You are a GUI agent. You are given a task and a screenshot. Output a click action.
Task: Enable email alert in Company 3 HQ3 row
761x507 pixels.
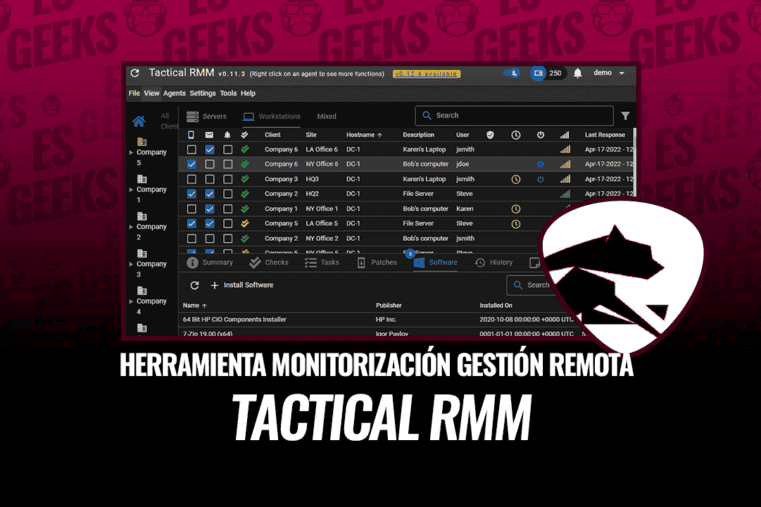pyautogui.click(x=210, y=180)
